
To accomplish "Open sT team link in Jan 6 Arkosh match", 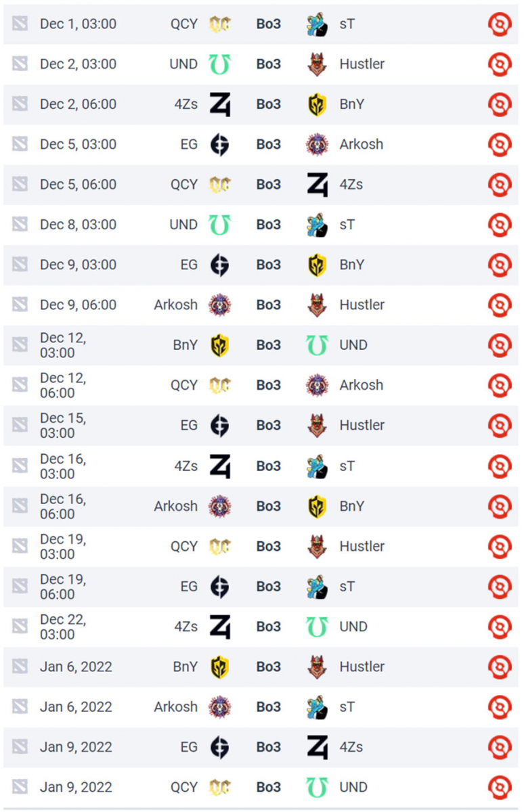I will tap(347, 707).
